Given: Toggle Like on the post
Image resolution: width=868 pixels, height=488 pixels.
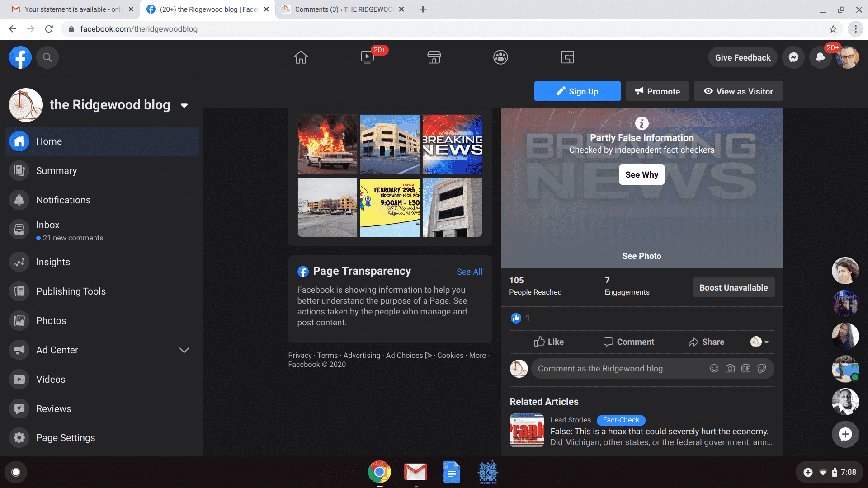Looking at the screenshot, I should tap(549, 342).
